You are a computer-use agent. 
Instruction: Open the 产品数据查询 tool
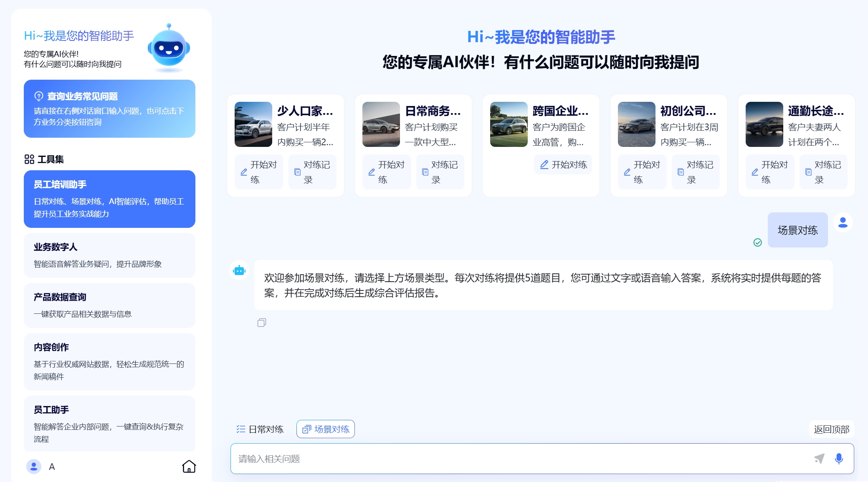coord(109,305)
